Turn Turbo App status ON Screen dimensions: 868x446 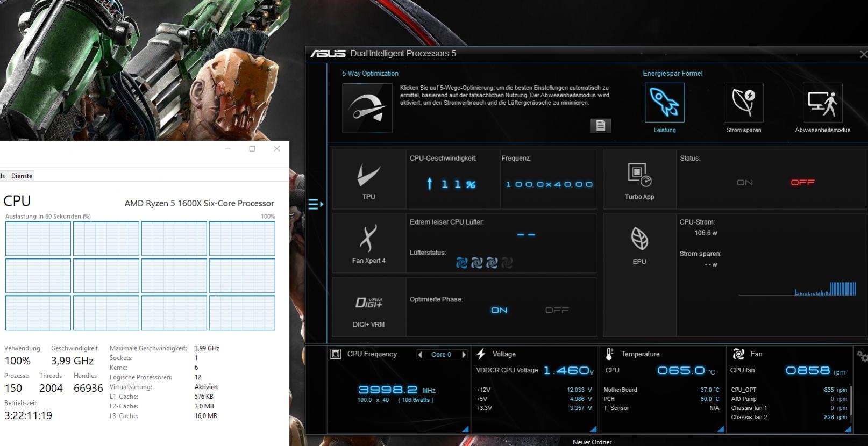pyautogui.click(x=745, y=183)
